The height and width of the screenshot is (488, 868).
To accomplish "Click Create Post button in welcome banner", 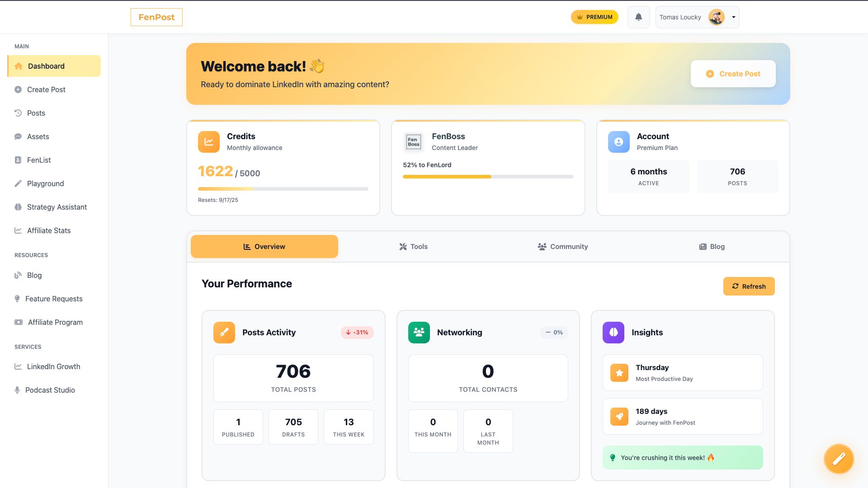I will (733, 74).
